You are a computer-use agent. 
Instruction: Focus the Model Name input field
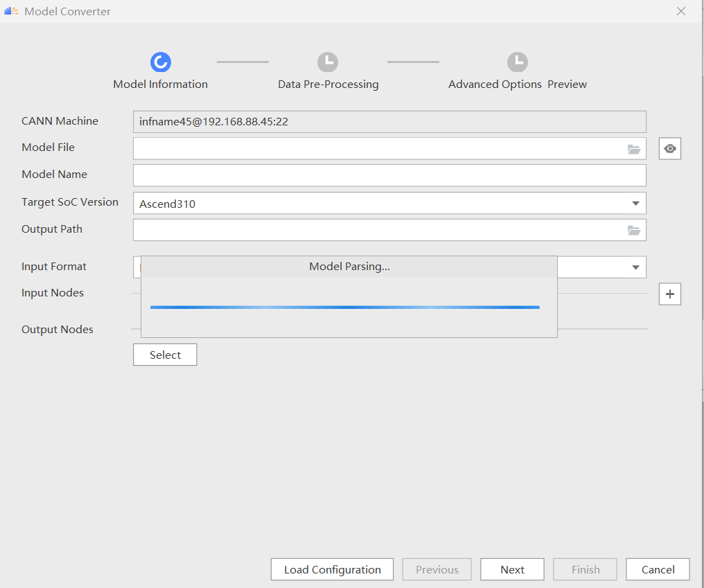click(x=389, y=175)
